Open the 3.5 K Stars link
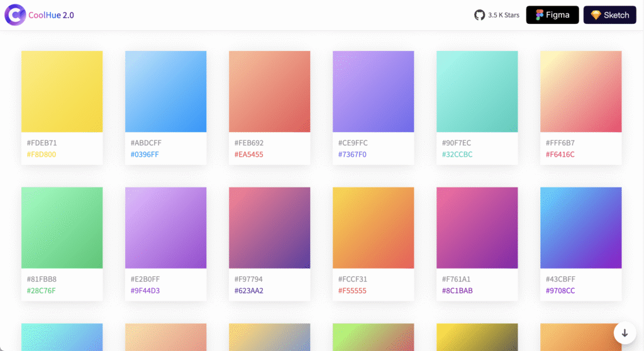 pyautogui.click(x=504, y=15)
